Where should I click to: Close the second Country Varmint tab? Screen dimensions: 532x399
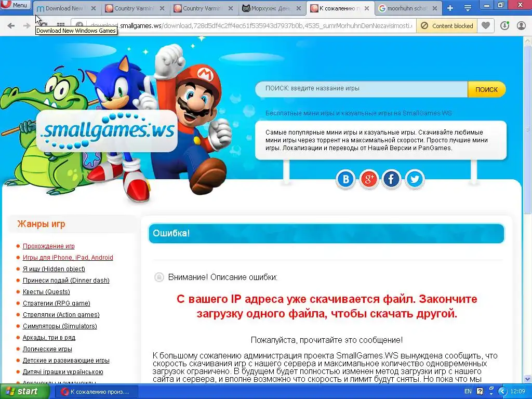coord(230,8)
